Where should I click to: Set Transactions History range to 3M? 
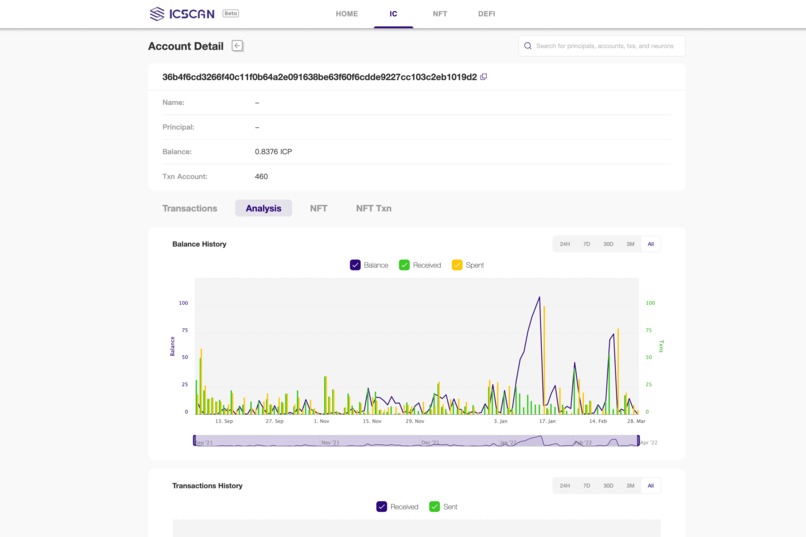[x=630, y=486]
